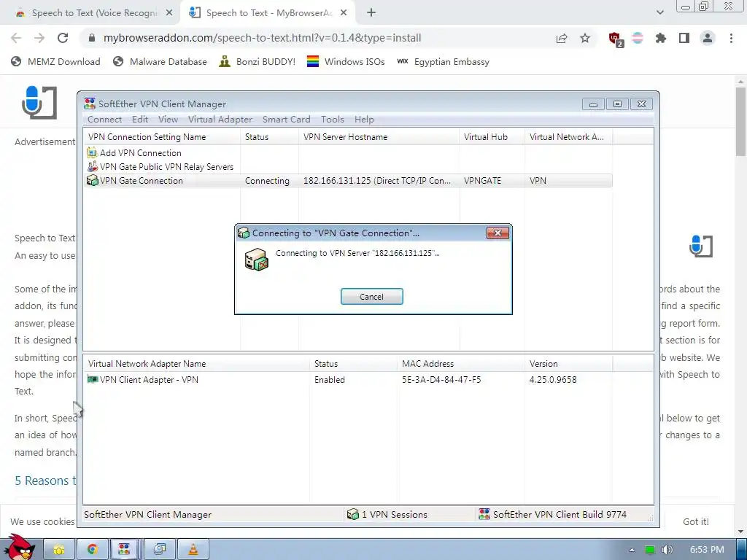Open the Egyptian Embassy bookmark
Viewport: 747px width, 560px height.
tap(444, 61)
